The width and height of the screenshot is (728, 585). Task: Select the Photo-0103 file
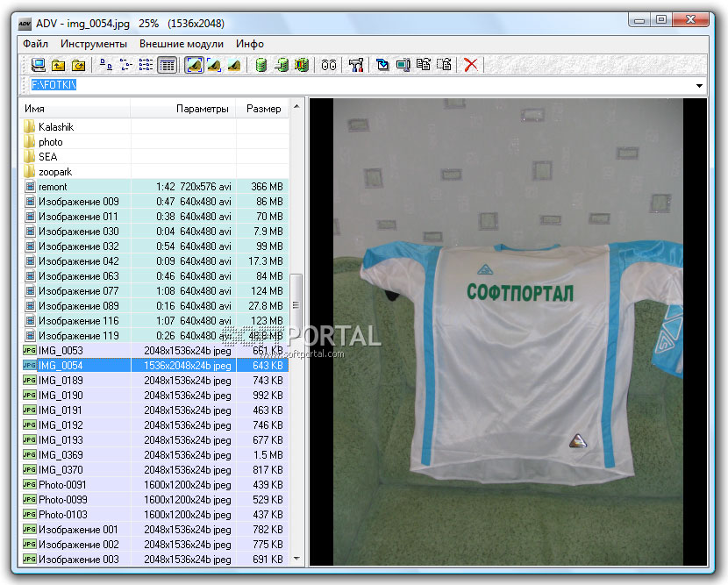(x=154, y=515)
